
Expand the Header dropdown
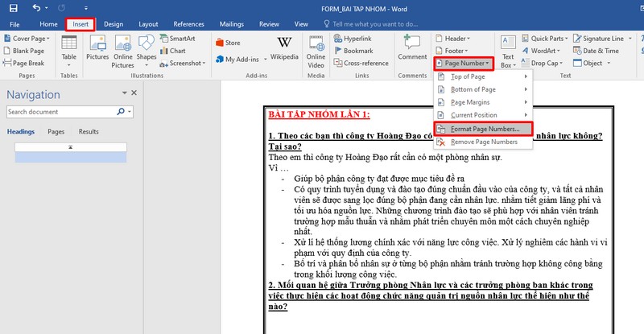click(455, 39)
